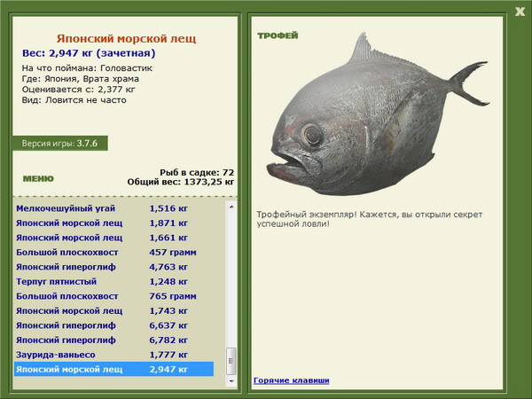
Task: Click Рыб в садке: 72 text
Action: [197, 172]
